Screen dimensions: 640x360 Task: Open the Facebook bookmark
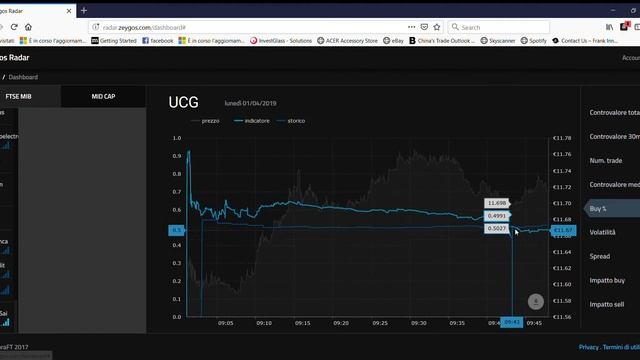[x=158, y=40]
